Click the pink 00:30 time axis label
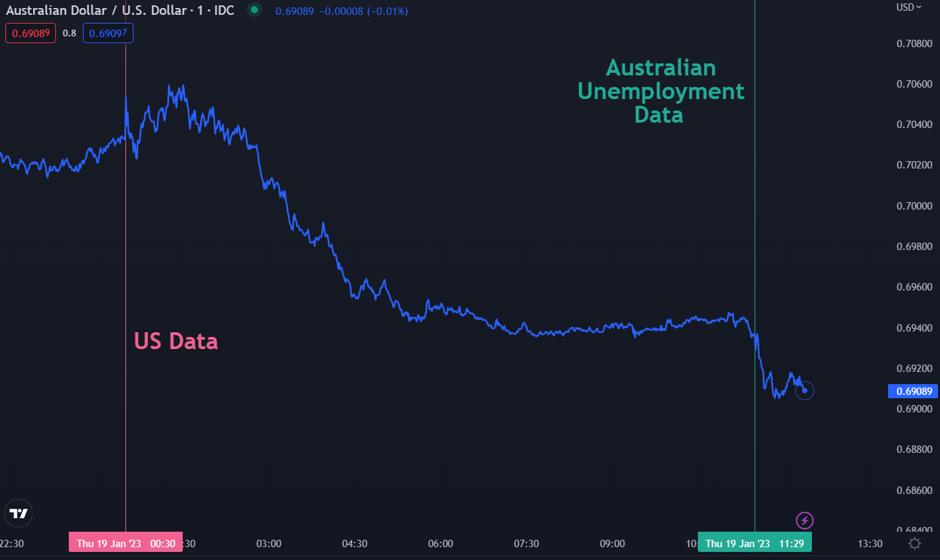 pos(125,543)
